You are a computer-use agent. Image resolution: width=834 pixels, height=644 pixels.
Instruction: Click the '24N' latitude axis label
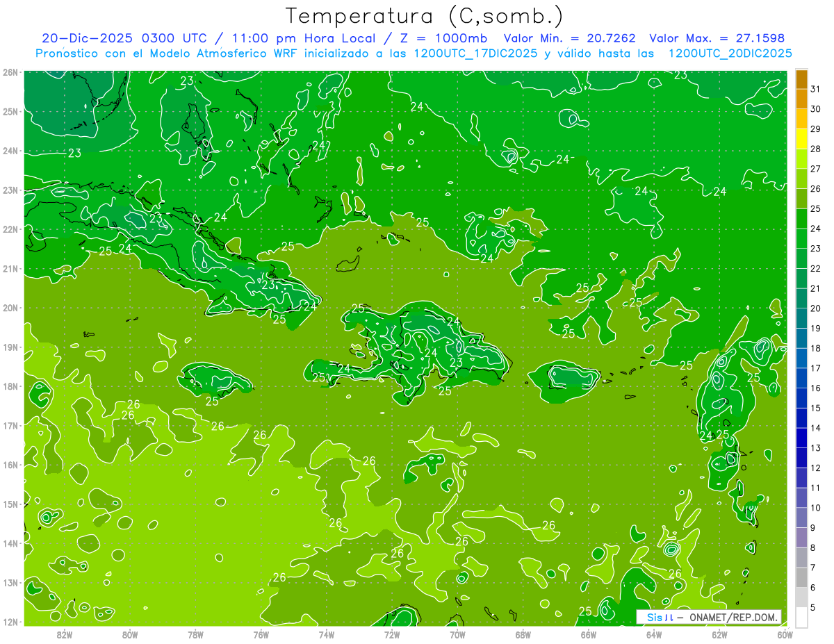[10, 151]
